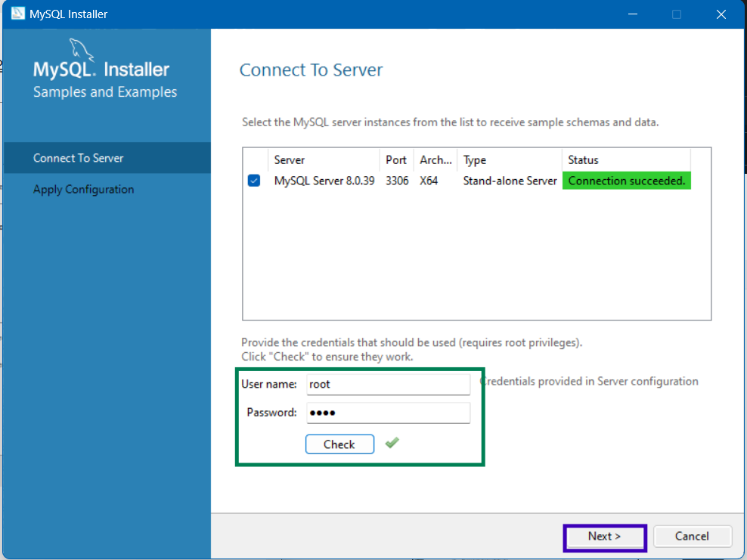Click Credentials provided in Server configuration text
The height and width of the screenshot is (560, 747).
[x=589, y=382]
